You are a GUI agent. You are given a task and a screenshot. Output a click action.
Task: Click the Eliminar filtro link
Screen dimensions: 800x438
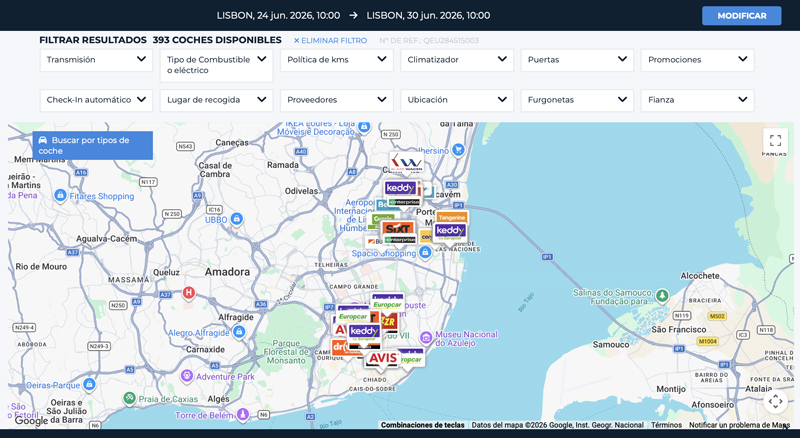click(330, 40)
